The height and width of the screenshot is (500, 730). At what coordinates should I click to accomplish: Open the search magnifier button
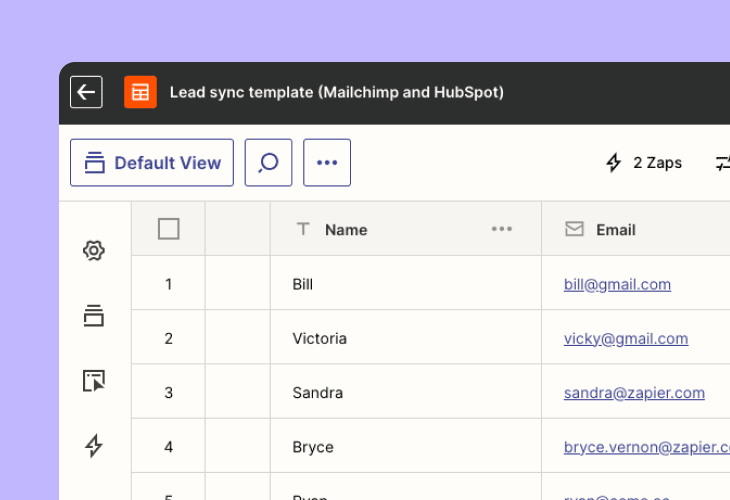[269, 162]
